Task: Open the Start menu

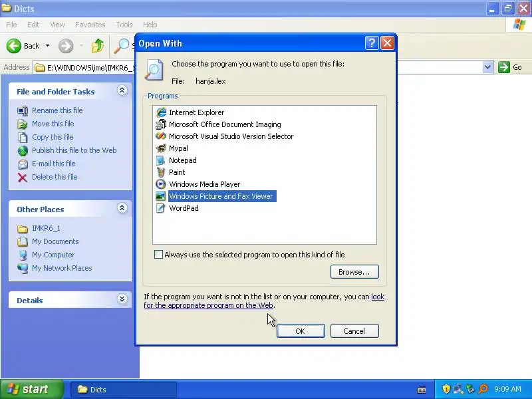Action: point(31,389)
